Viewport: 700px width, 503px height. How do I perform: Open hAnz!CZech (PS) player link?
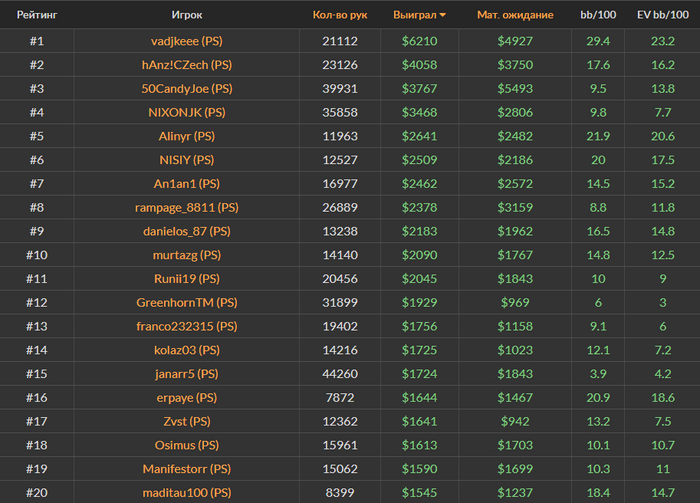pos(186,65)
